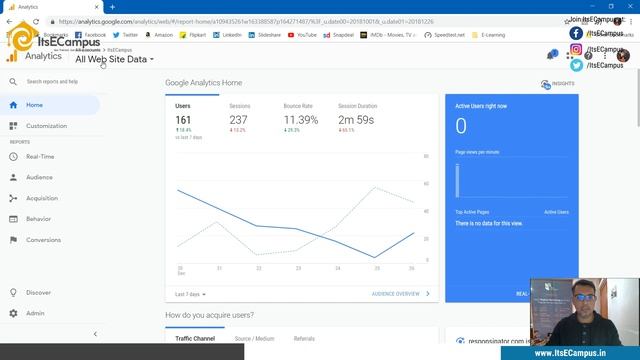Open Speedtest.net bookmark
Viewport: 640px width, 360px height.
coord(444,35)
